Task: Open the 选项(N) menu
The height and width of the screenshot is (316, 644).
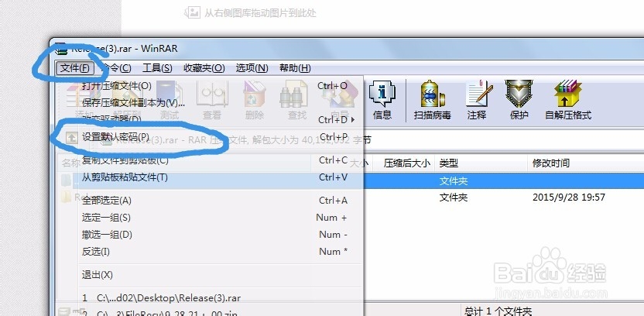Action: click(252, 68)
